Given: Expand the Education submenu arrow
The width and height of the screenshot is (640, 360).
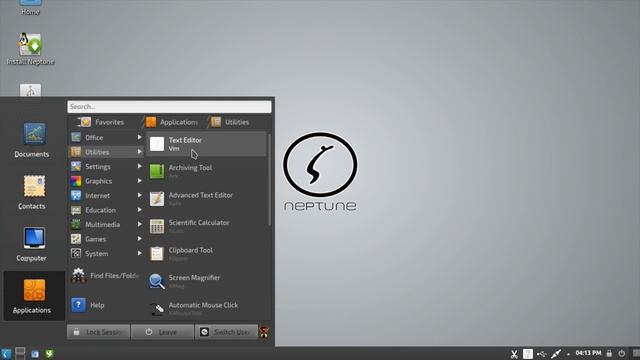Looking at the screenshot, I should (140, 210).
